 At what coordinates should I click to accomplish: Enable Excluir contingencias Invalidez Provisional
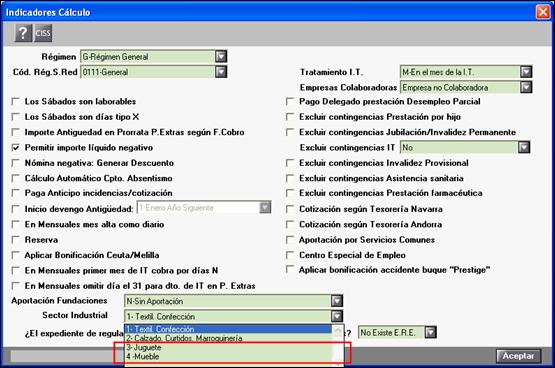coord(290,163)
